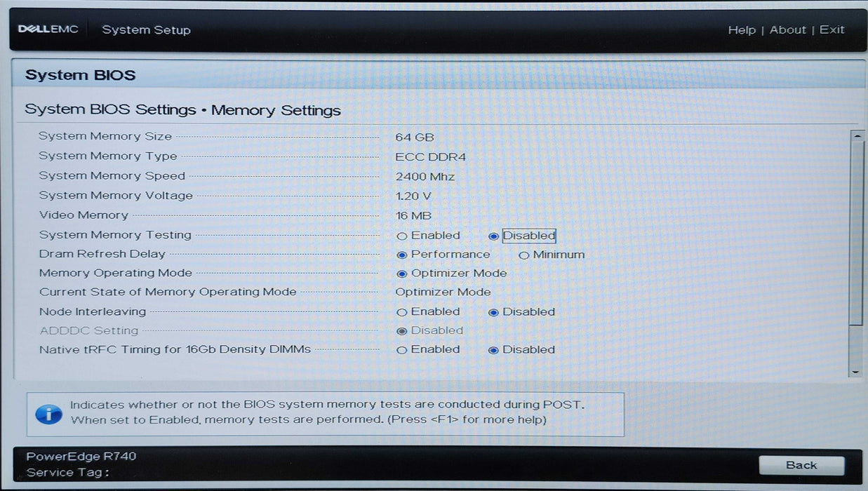Screen dimensions: 868x491
Task: Click the blue info icon in help box
Action: coord(48,414)
